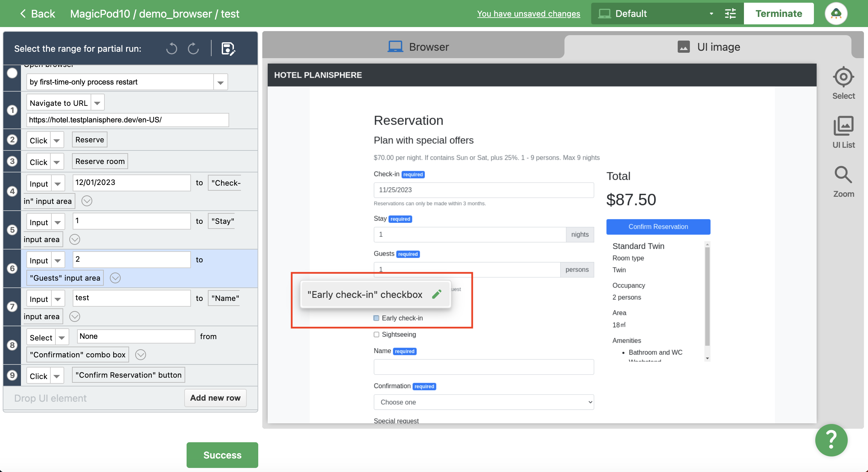This screenshot has width=868, height=472.
Task: Click the blue Confirm Reservation button
Action: click(658, 227)
